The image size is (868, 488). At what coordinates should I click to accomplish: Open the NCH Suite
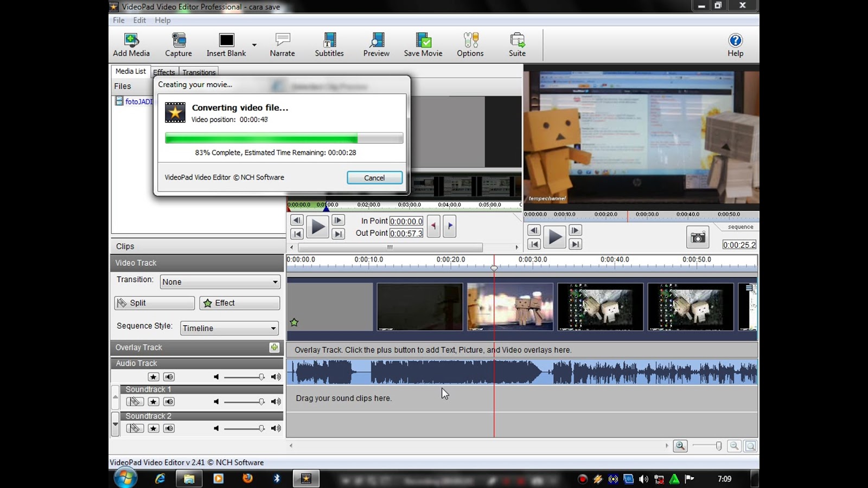517,44
